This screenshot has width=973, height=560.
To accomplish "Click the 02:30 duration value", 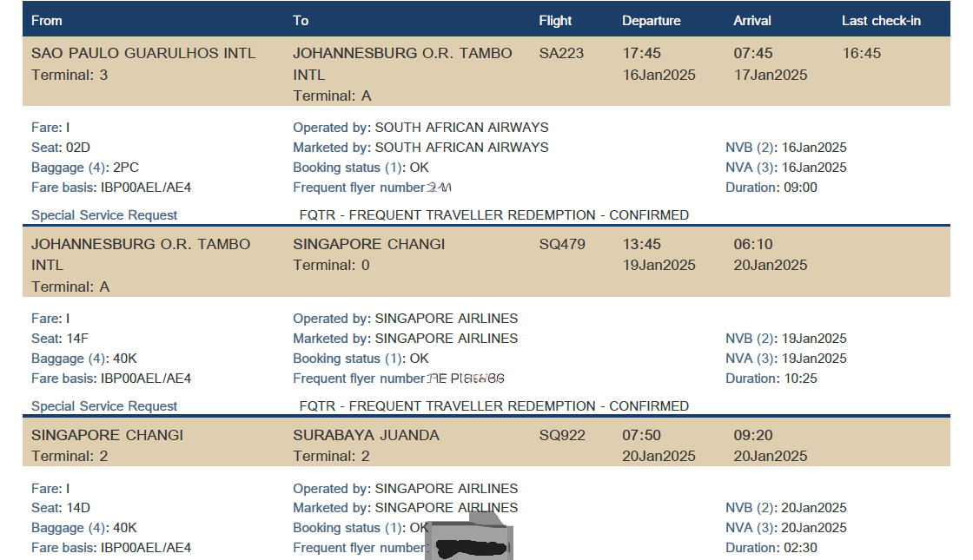I will click(x=798, y=548).
